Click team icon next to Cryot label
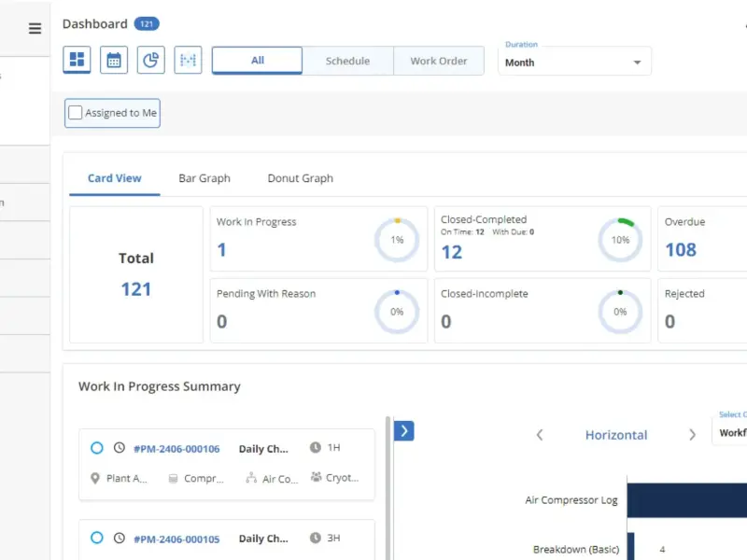 coord(316,477)
